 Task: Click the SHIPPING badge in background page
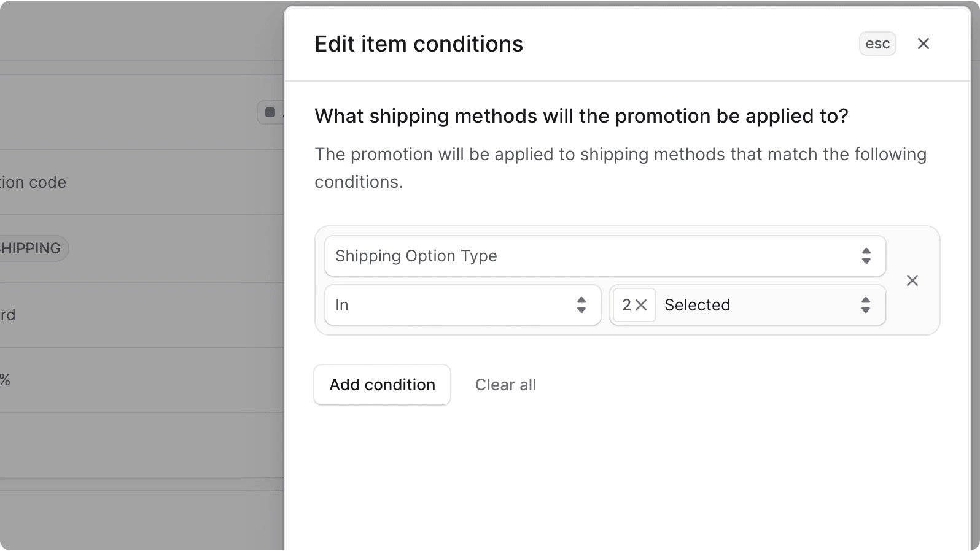[x=31, y=249]
